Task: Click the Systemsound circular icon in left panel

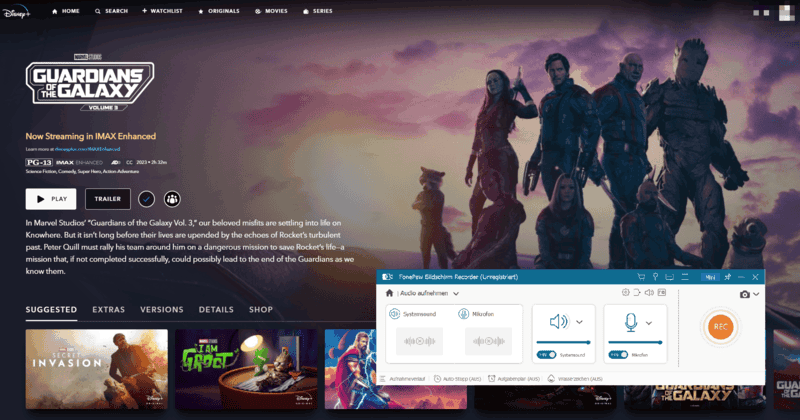Action: click(x=394, y=314)
